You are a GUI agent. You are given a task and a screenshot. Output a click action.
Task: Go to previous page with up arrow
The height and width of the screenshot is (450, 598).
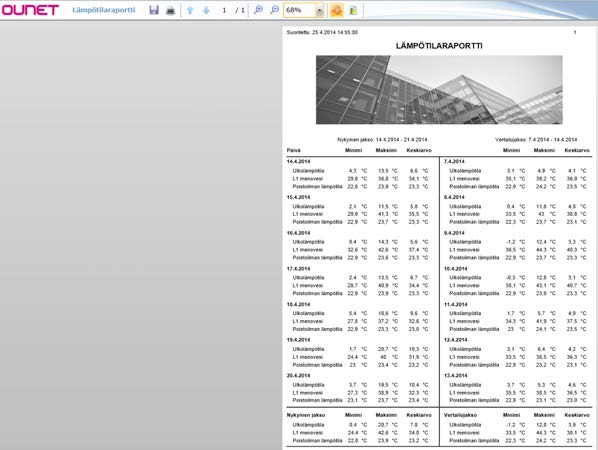[x=190, y=10]
